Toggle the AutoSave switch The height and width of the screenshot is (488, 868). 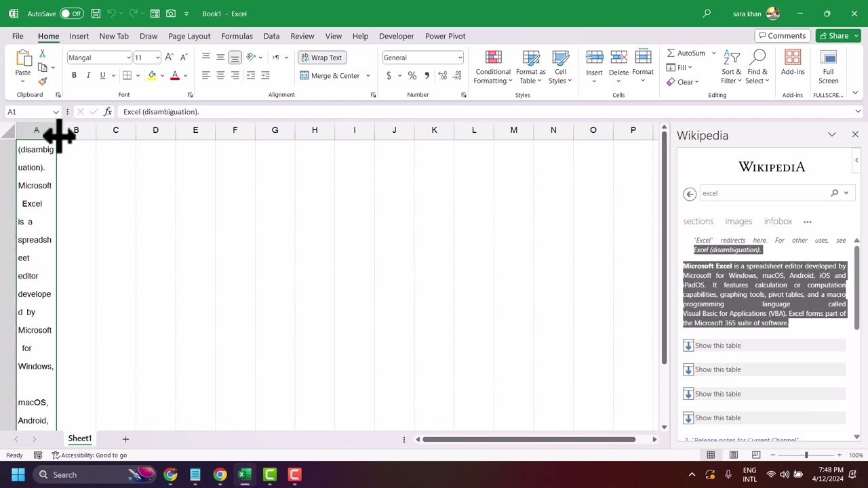71,14
